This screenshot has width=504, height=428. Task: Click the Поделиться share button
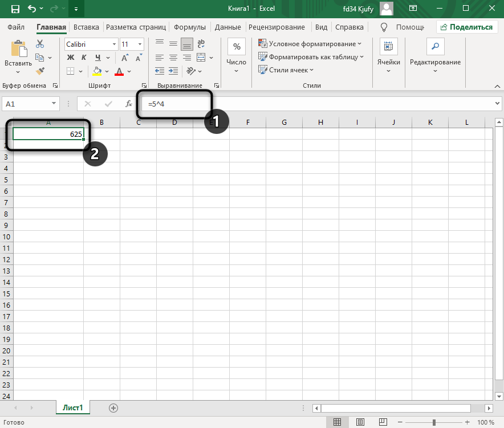[x=466, y=27]
